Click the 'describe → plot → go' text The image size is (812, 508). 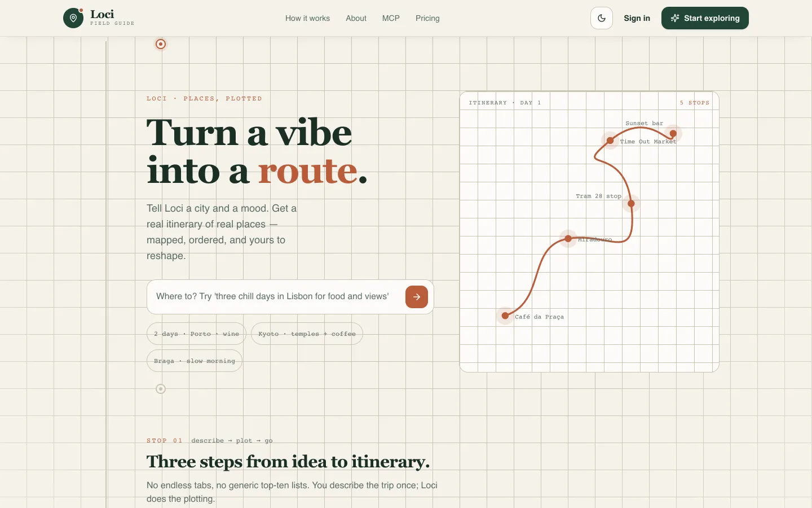[x=232, y=441]
